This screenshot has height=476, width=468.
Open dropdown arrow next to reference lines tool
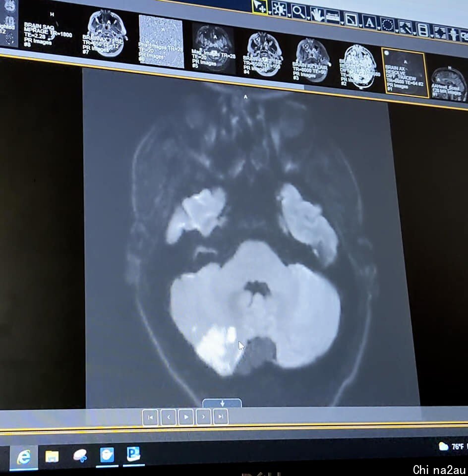pos(414,34)
